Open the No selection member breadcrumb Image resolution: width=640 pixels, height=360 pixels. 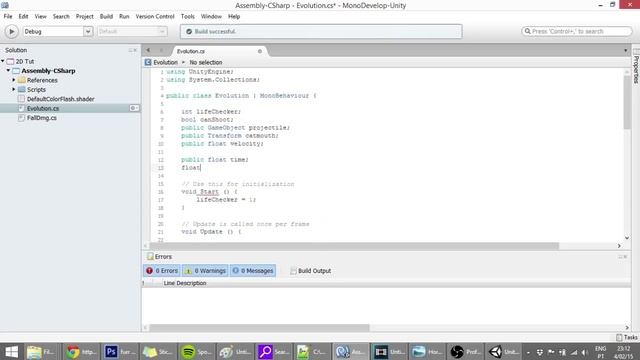tap(206, 62)
